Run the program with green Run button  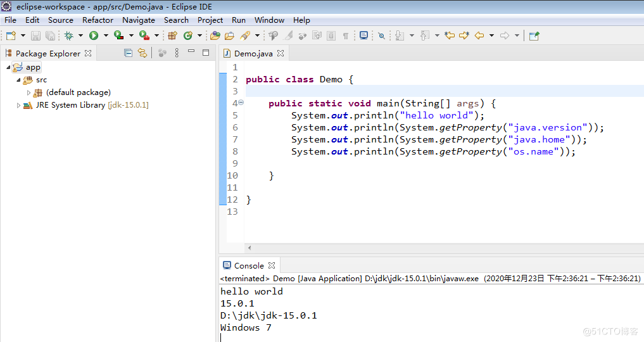click(x=94, y=36)
